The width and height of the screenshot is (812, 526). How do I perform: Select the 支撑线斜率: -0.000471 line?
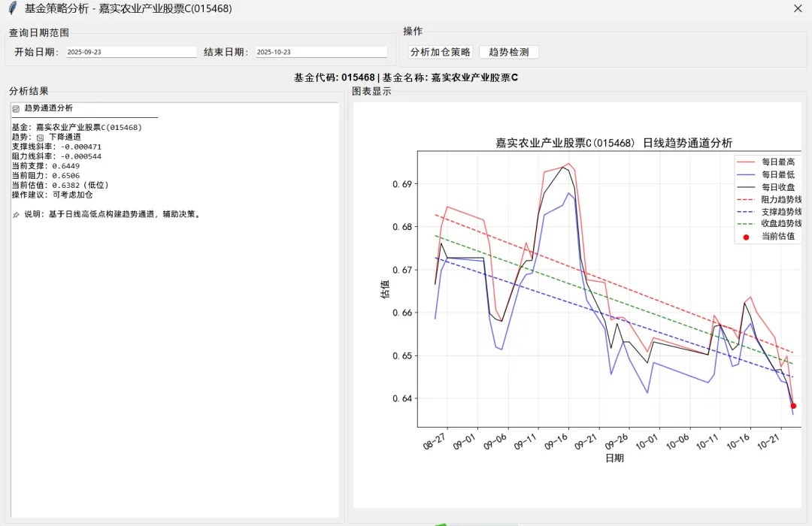click(x=56, y=147)
